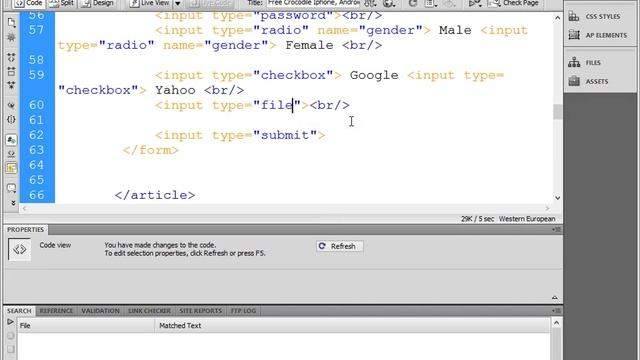Viewport: 640px width, 360px height.
Task: Open the preview in browser globe icon
Action: 389,4
